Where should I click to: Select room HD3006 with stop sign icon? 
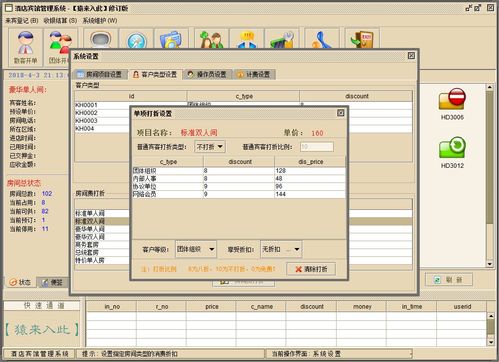click(x=452, y=104)
